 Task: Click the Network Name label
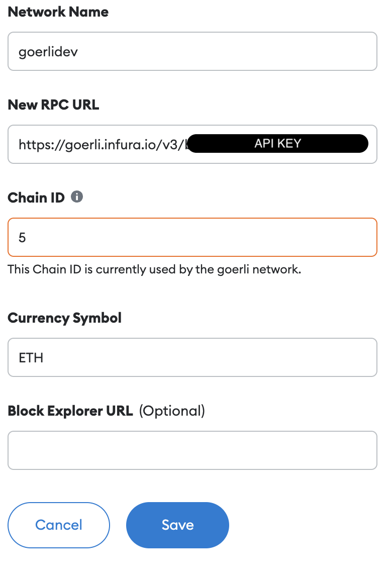[58, 12]
